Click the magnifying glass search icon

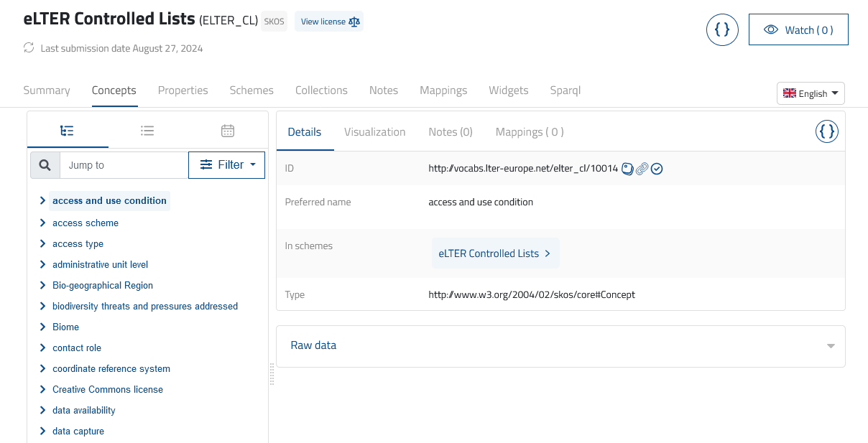pos(45,165)
